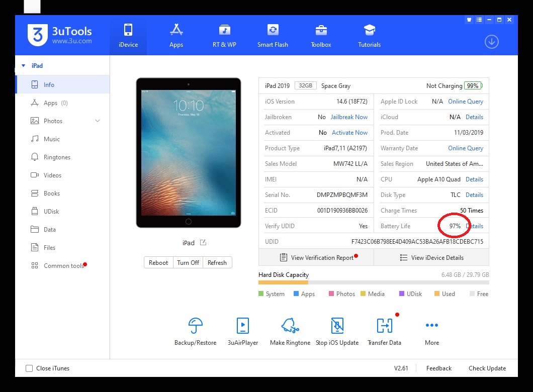The image size is (533, 392).
Task: Open Make Ringtone bell icon
Action: tap(290, 326)
